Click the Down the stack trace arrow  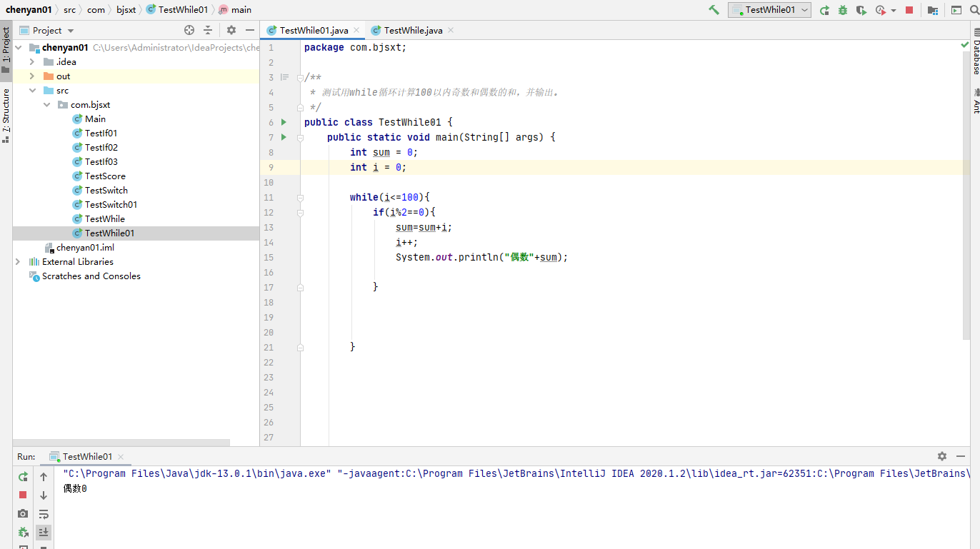(x=44, y=495)
